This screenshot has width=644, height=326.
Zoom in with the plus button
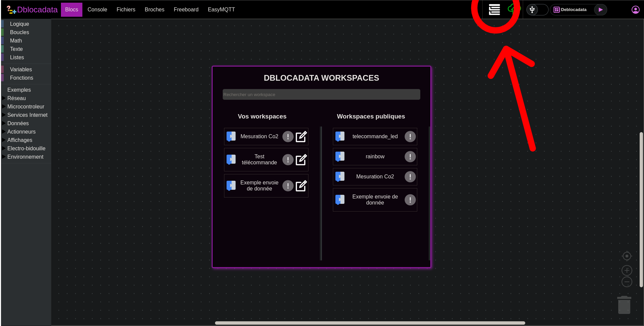pos(627,270)
